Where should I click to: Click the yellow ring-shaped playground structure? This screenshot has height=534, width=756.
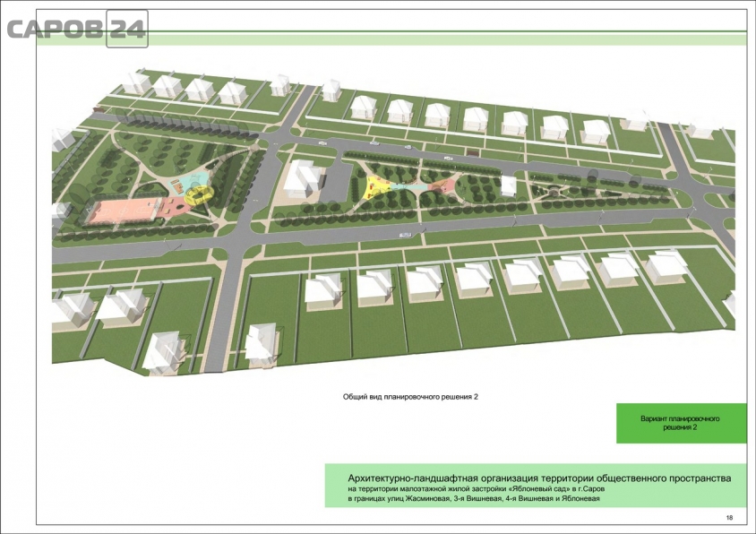point(200,193)
